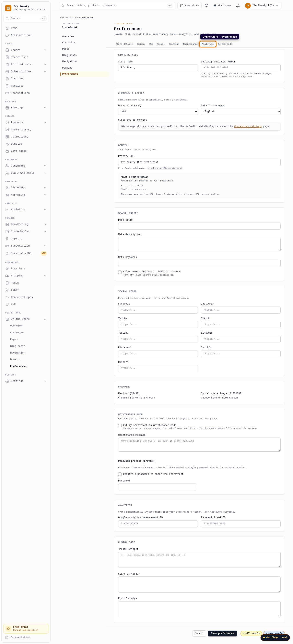This screenshot has height=644, width=293.
Task: Click the Google Analytics measurement ID field
Action: click(x=158, y=524)
